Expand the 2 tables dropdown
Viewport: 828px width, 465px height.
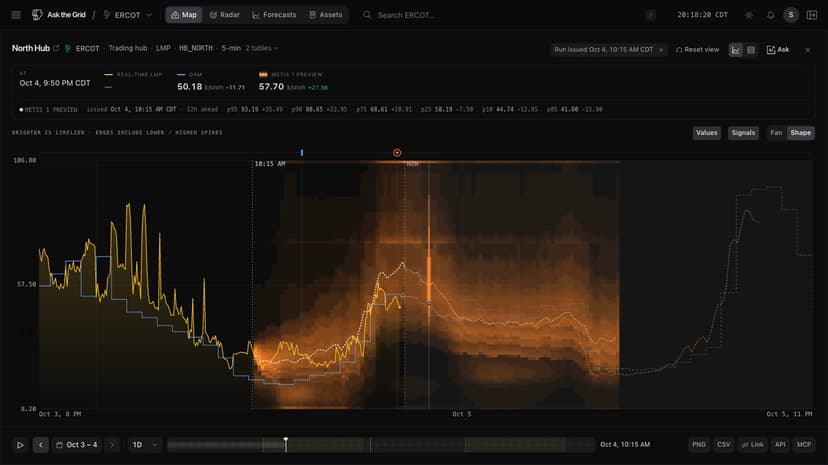pyautogui.click(x=261, y=48)
